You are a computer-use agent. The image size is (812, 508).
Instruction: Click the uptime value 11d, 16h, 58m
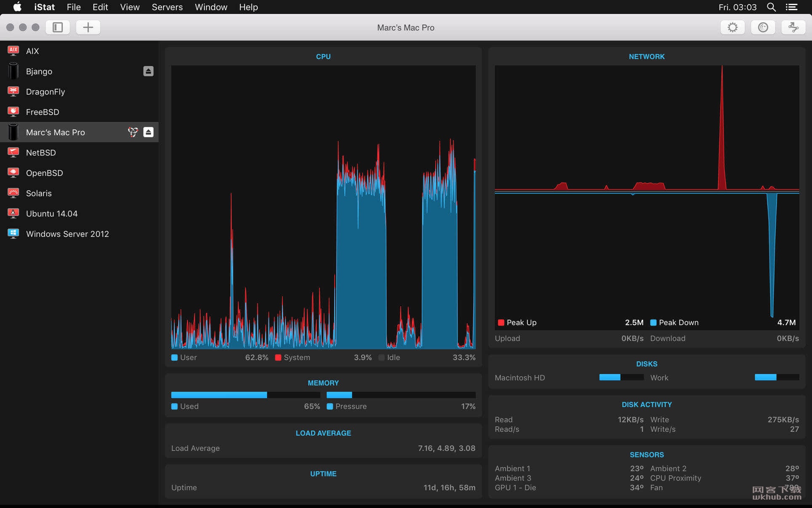pos(449,487)
